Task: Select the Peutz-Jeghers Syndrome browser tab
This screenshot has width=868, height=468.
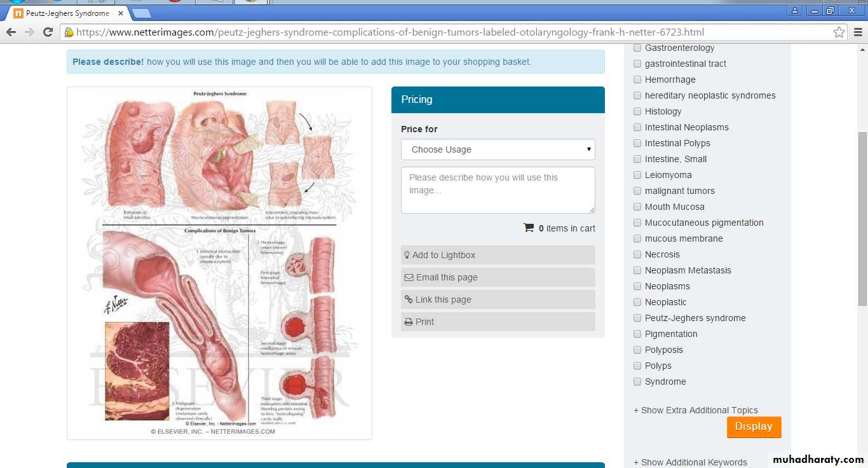Action: [67, 13]
